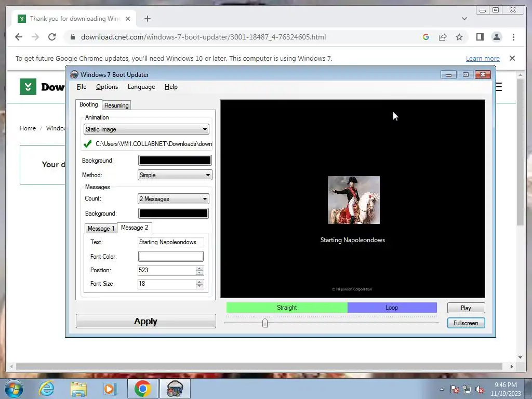The height and width of the screenshot is (399, 532).
Task: Pick the Messages Background color swatch
Action: point(174,214)
